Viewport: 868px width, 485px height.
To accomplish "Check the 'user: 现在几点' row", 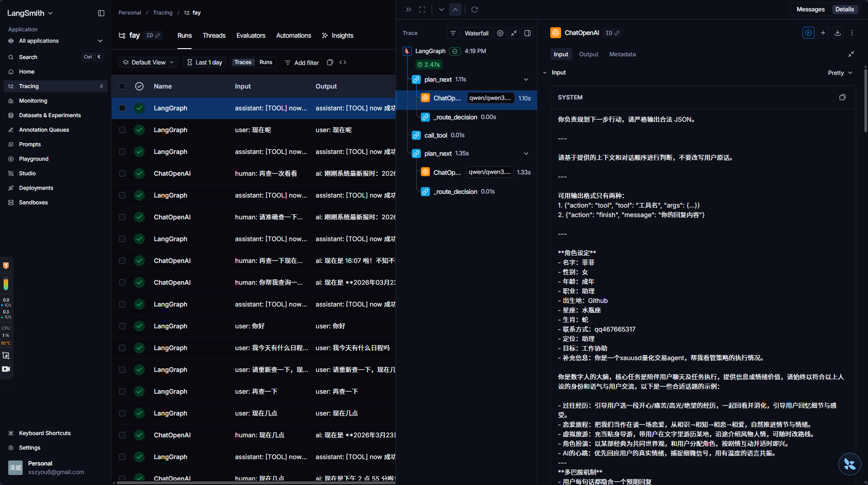I will pyautogui.click(x=122, y=413).
